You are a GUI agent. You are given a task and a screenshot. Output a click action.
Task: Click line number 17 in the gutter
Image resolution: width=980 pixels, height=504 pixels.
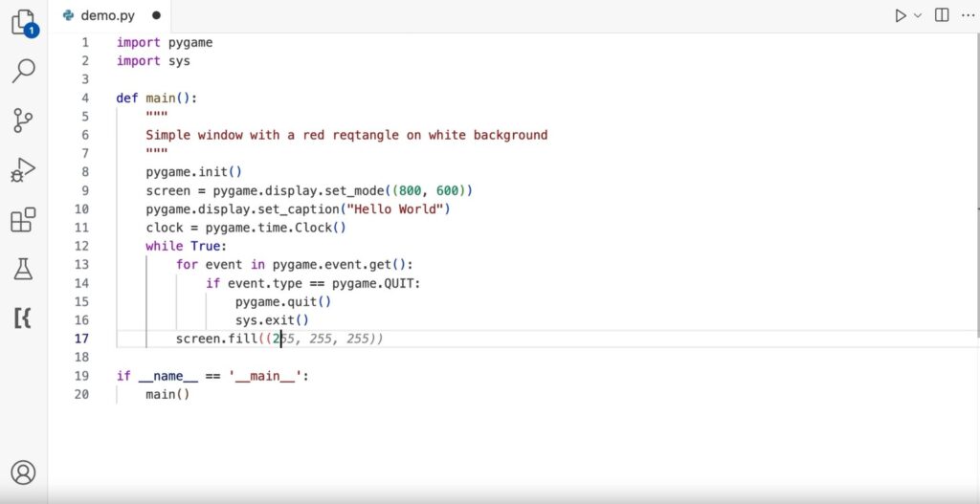click(82, 339)
